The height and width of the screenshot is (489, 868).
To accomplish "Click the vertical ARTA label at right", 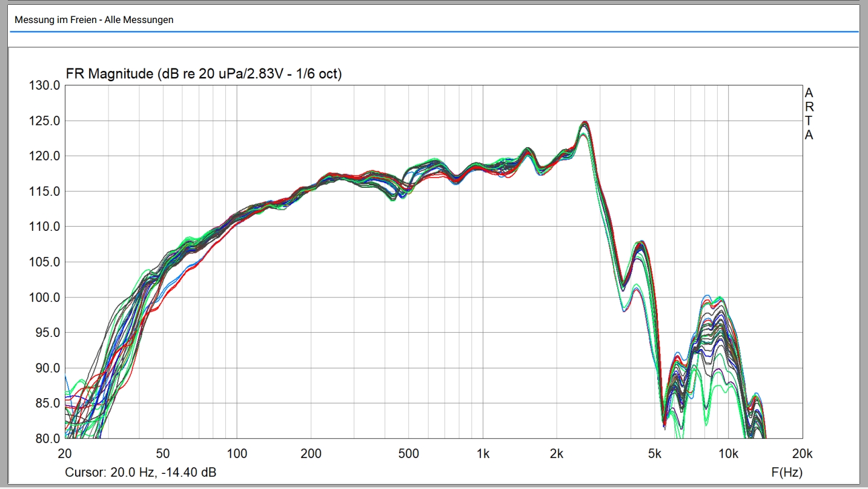I will 809,114.
